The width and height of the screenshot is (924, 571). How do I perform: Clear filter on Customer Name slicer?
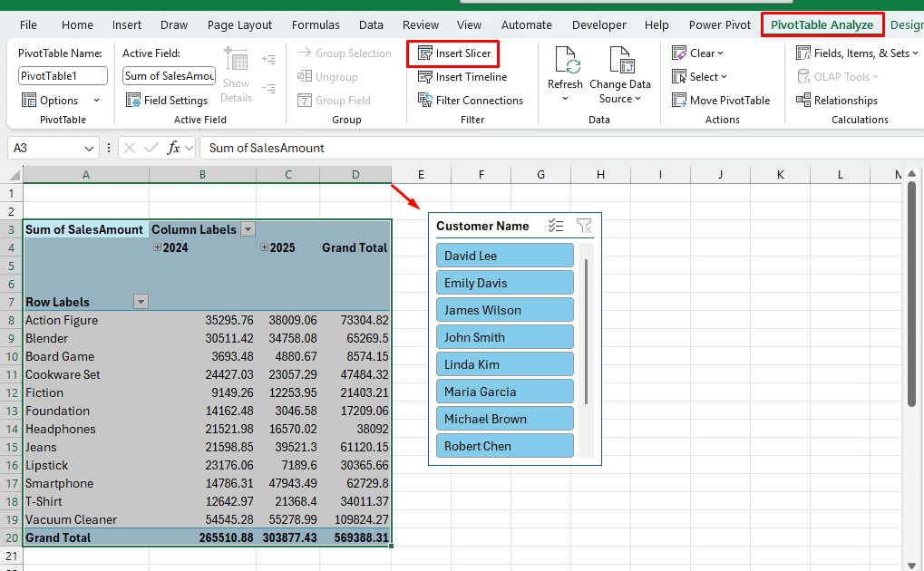[584, 227]
